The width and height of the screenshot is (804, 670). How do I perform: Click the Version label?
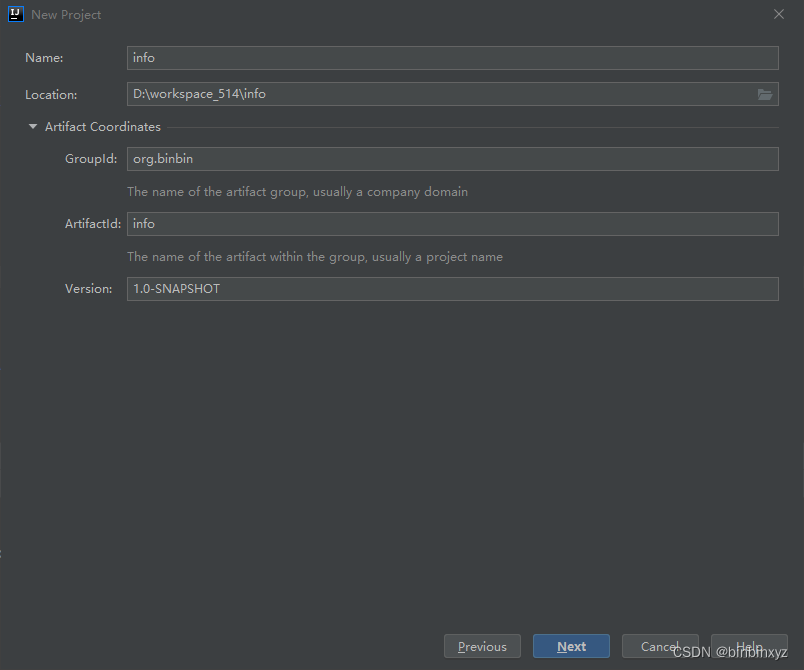[88, 289]
